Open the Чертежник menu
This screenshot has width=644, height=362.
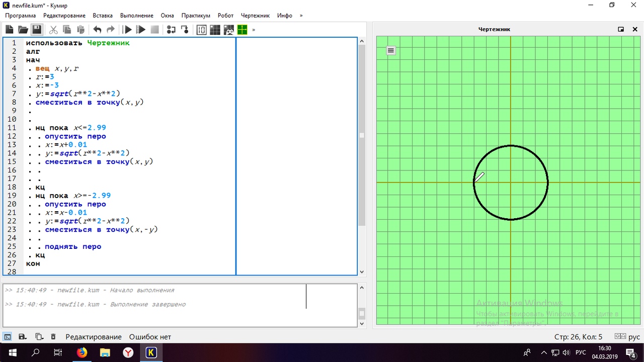pos(255,16)
